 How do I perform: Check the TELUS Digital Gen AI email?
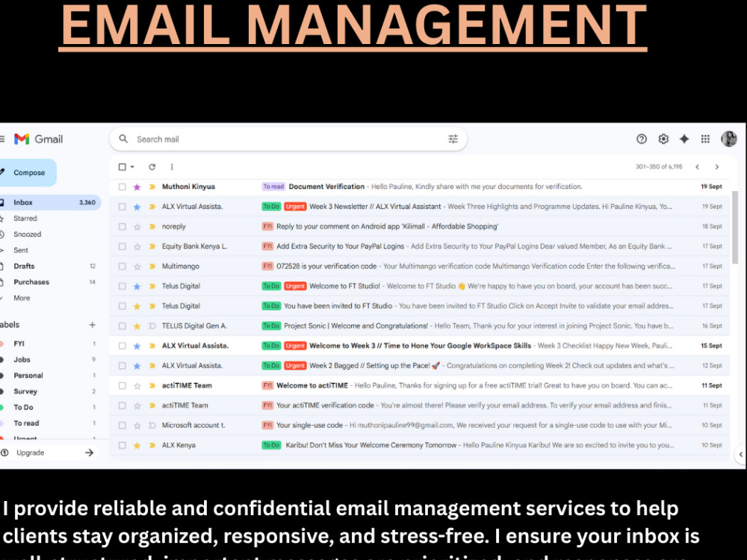coord(123,326)
